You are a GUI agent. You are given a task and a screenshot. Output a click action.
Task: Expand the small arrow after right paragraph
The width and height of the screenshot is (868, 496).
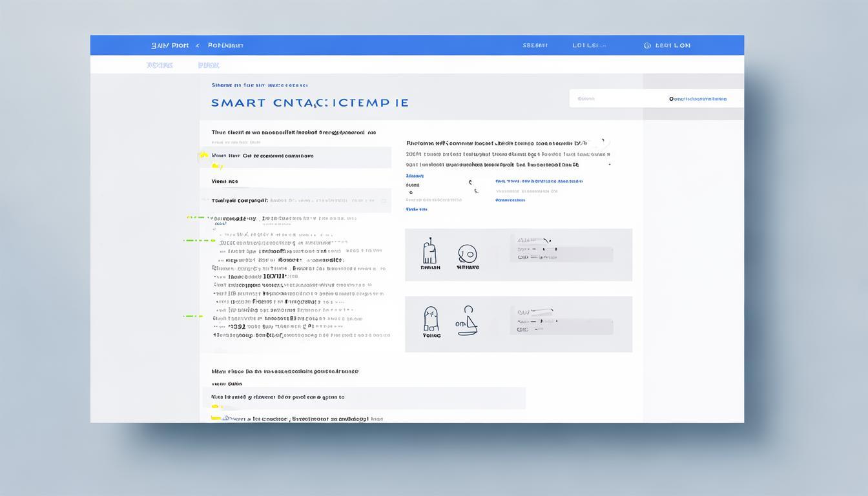point(609,165)
